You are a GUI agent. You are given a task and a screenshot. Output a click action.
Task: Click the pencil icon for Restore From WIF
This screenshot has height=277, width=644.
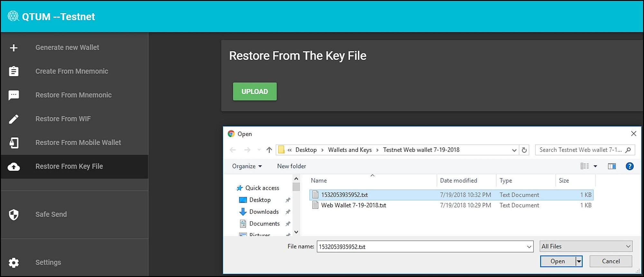tap(14, 119)
